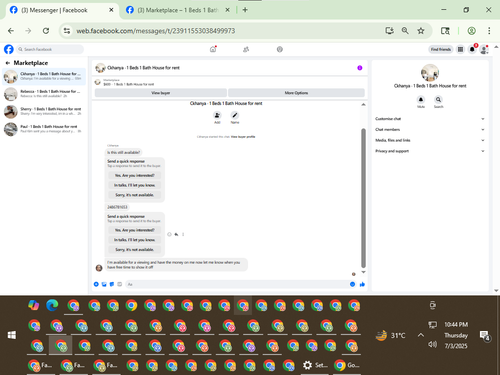The width and height of the screenshot is (500, 375).
Task: Open the Windows Start menu
Action: point(12,335)
